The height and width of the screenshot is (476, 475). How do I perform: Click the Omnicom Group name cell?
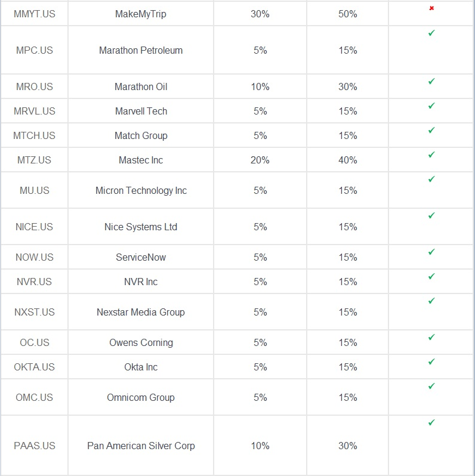[x=141, y=397]
